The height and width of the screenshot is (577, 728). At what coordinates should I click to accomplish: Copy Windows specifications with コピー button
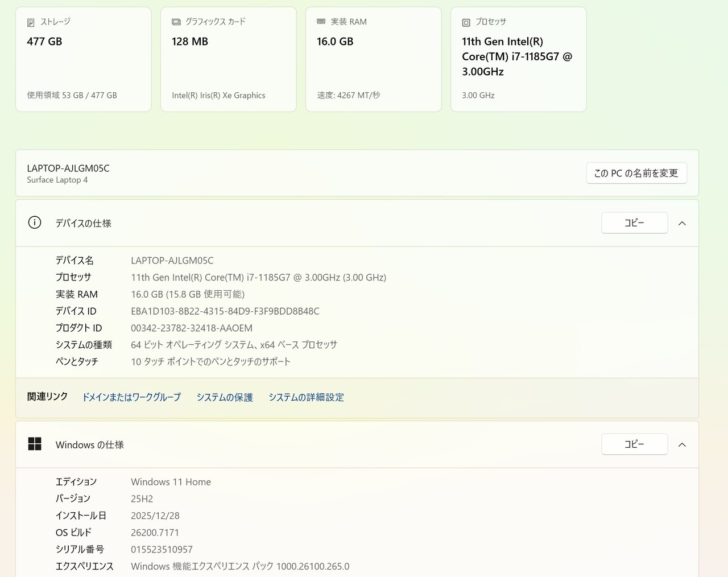634,444
